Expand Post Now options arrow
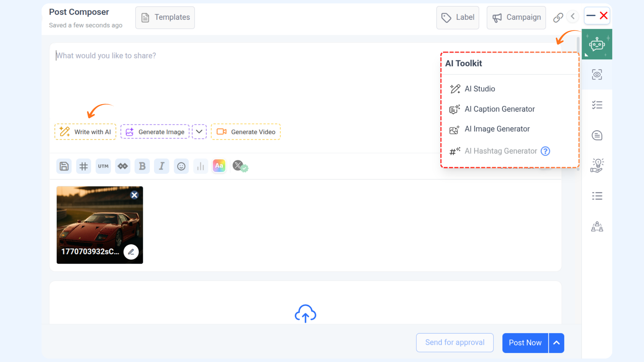The height and width of the screenshot is (362, 644). pyautogui.click(x=556, y=343)
